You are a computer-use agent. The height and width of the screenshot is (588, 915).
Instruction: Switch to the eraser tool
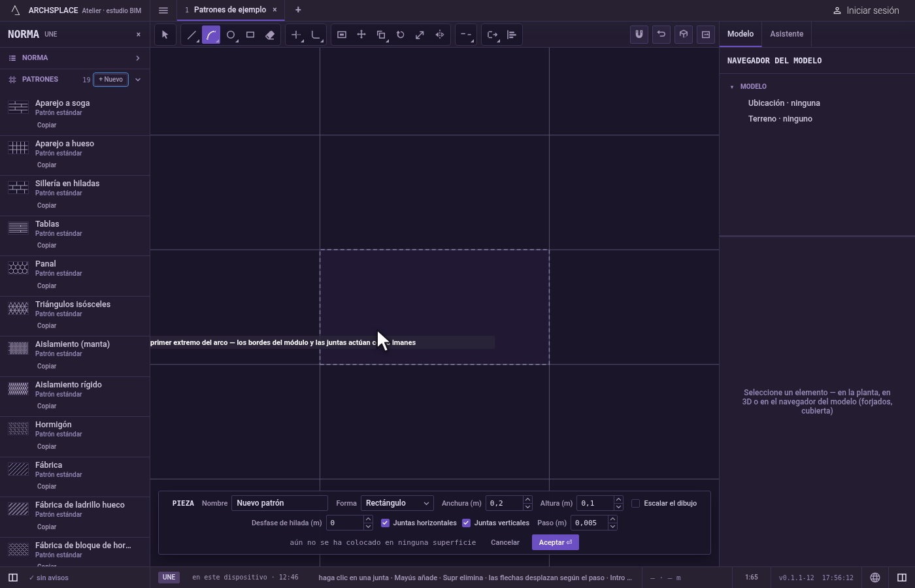(x=270, y=35)
